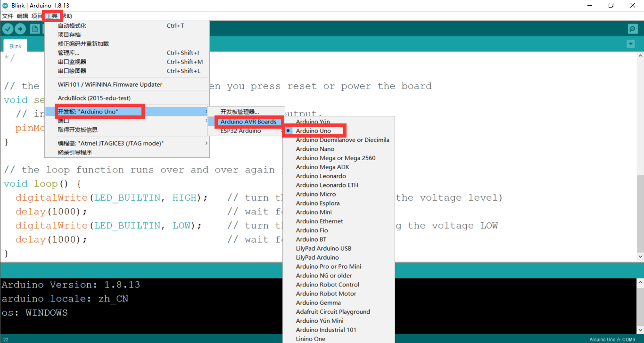644x343 pixels.
Task: Choose Arduino Pro or Pro Mini
Action: point(339,267)
